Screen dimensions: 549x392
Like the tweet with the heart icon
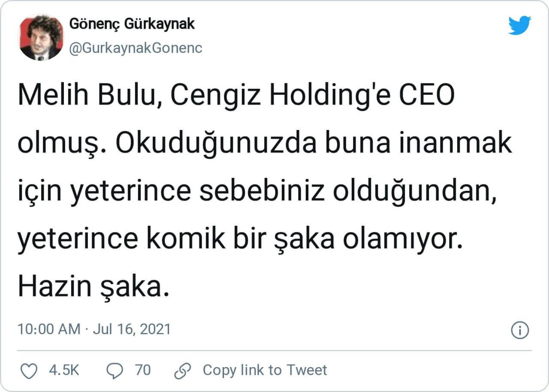(29, 371)
